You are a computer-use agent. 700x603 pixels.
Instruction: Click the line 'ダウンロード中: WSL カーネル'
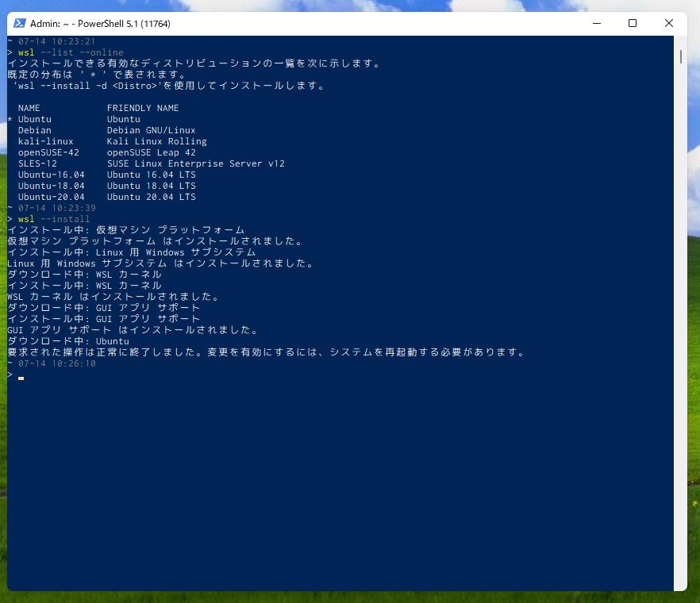click(84, 275)
